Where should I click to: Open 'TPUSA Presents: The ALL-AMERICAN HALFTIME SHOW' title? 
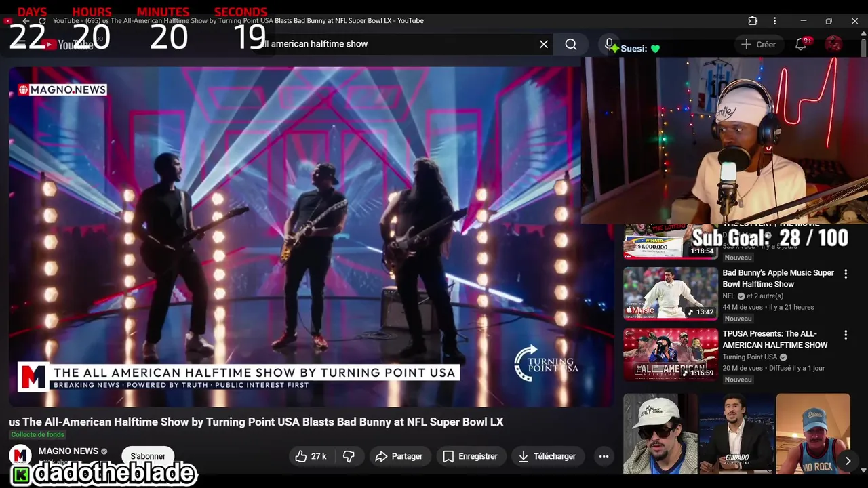(x=774, y=340)
